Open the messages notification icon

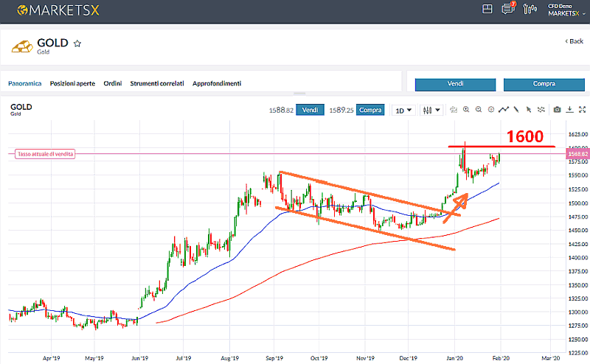(507, 10)
